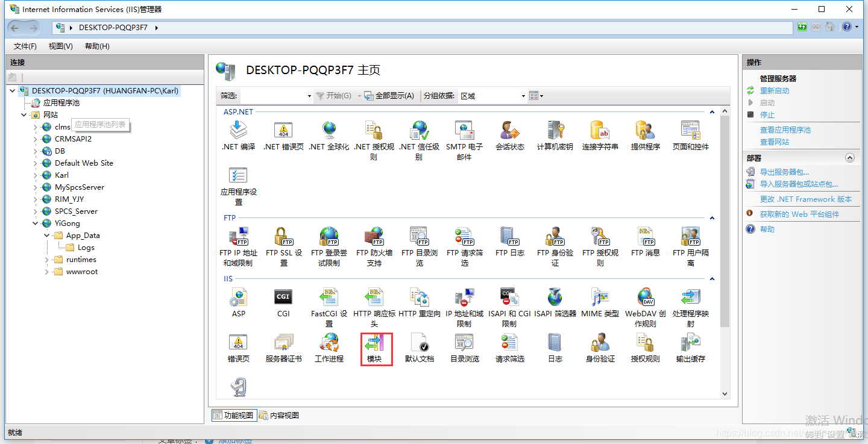Collapse the 部署 section chevron
The height and width of the screenshot is (444, 868).
(x=850, y=158)
